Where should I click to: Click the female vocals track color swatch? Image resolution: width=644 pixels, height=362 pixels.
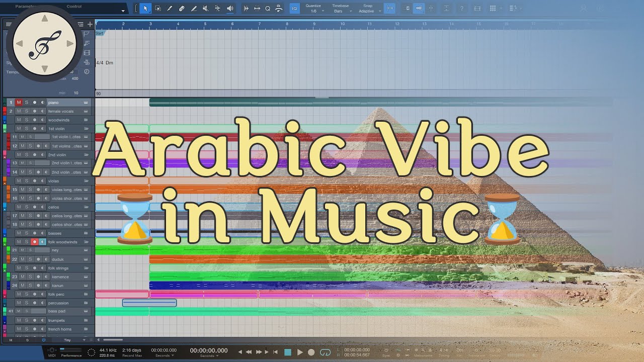pos(5,111)
